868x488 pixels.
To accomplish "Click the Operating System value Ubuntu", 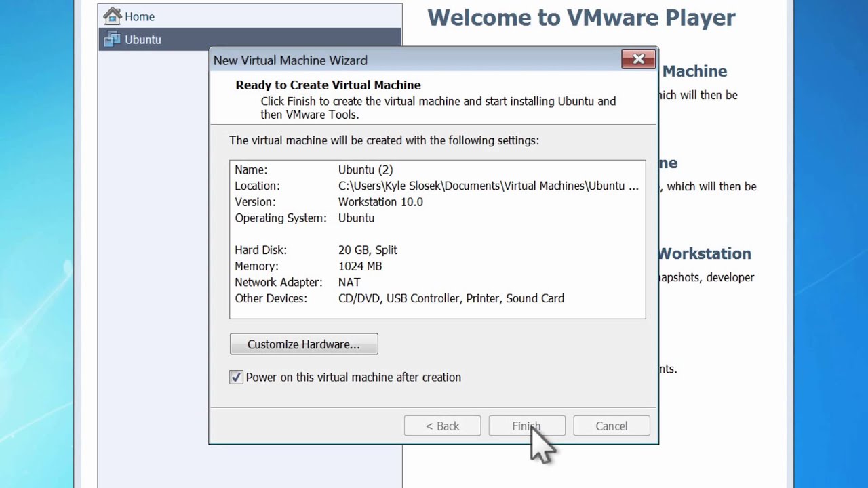I will coord(356,218).
